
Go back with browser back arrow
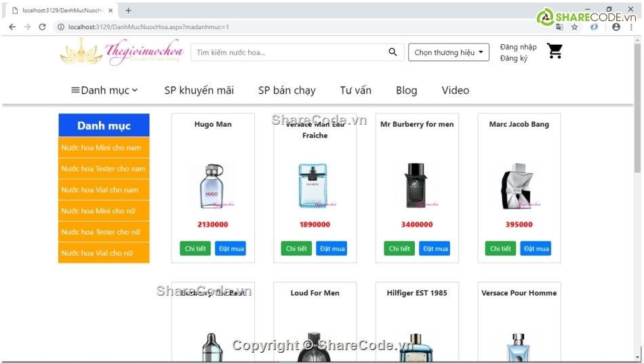[12, 26]
